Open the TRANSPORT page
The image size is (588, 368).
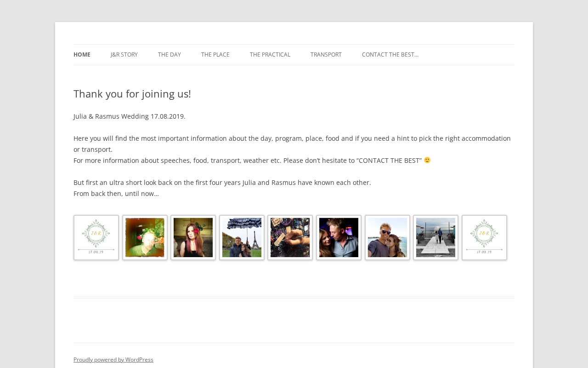(326, 55)
